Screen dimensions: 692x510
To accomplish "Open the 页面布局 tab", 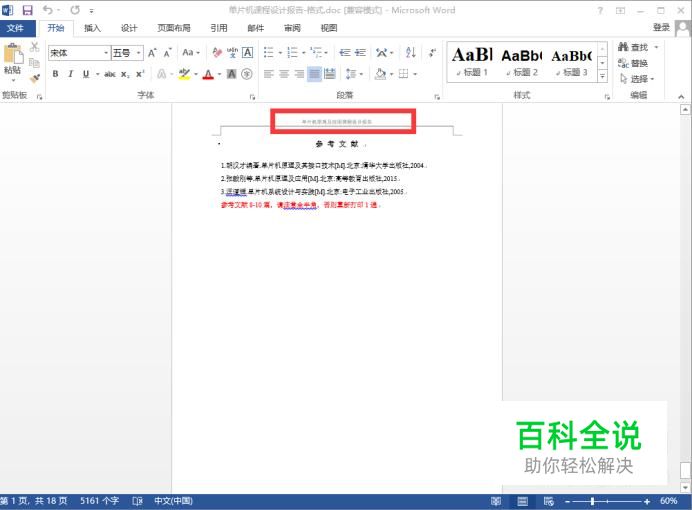I will [x=174, y=28].
